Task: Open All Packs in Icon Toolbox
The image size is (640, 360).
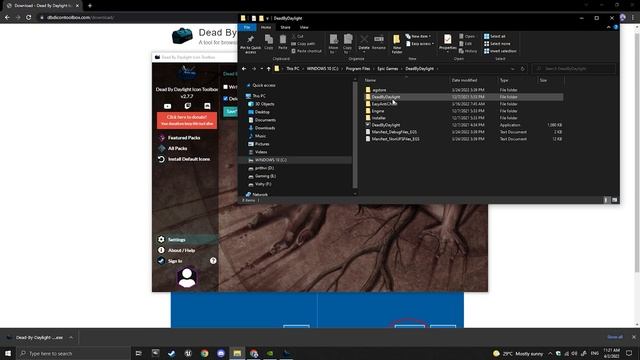Action: 178,149
